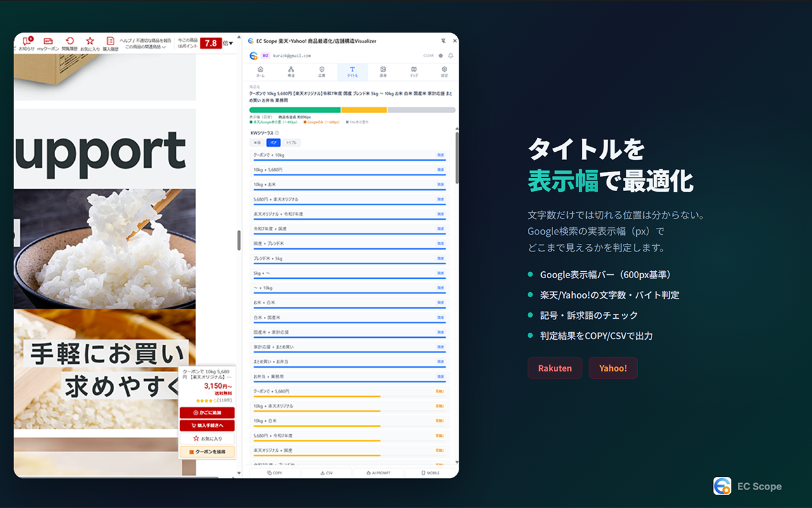812x508 pixels.
Task: Switch to the ホーム tab
Action: click(260, 72)
